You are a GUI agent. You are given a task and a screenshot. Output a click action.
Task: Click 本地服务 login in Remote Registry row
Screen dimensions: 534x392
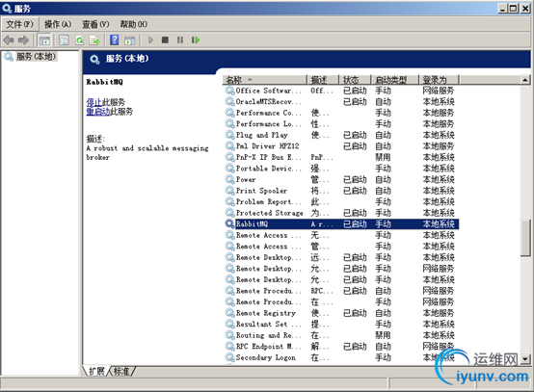(439, 313)
